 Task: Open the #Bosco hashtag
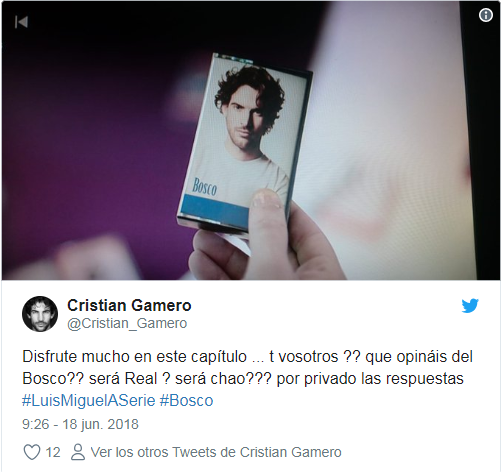pyautogui.click(x=186, y=400)
